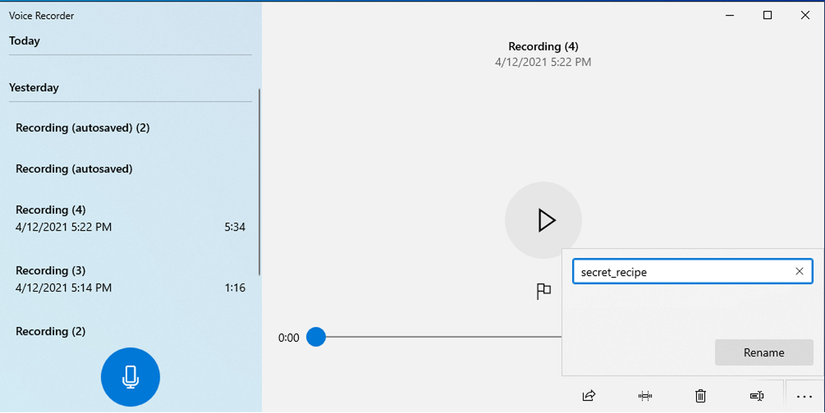This screenshot has width=825, height=413.
Task: Play the selected Recording (4)
Action: (x=544, y=220)
